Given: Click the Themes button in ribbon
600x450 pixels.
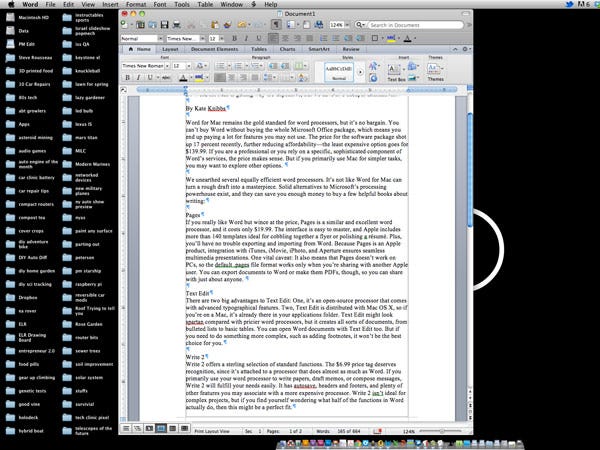Looking at the screenshot, I should tap(435, 72).
